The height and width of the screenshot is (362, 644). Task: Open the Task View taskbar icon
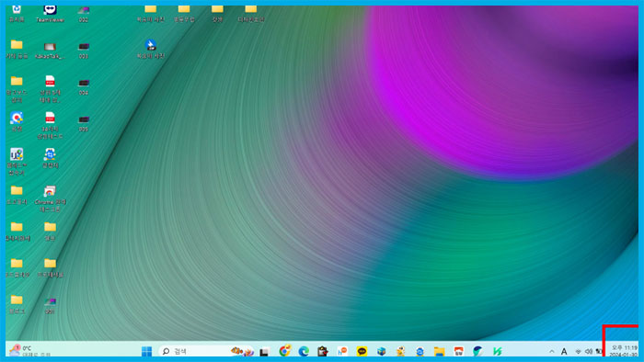click(x=264, y=351)
